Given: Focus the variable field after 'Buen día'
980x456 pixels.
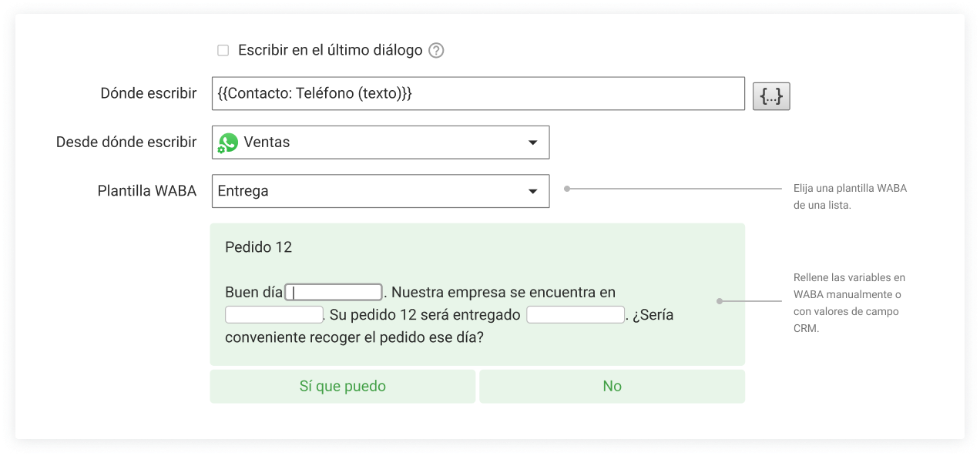Looking at the screenshot, I should 334,293.
